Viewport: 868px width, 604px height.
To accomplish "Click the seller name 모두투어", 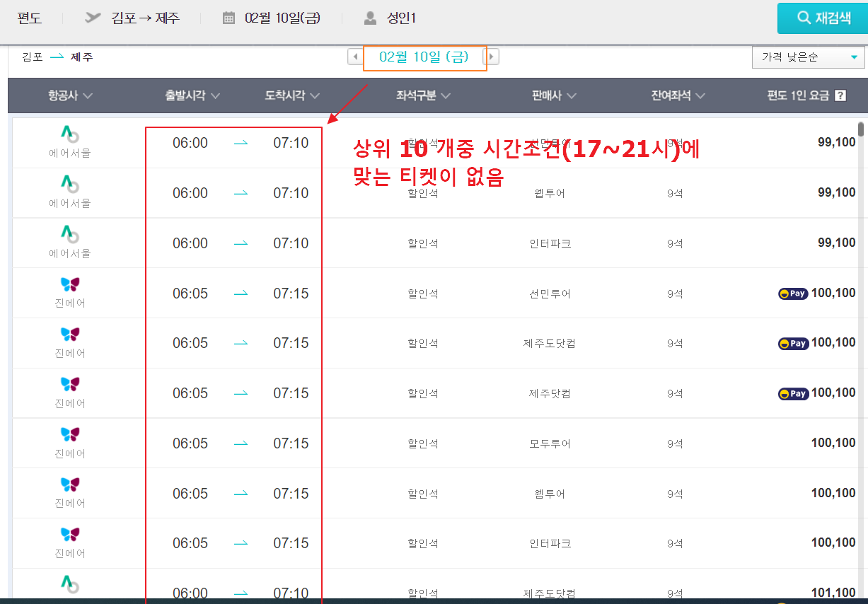I will (x=550, y=444).
